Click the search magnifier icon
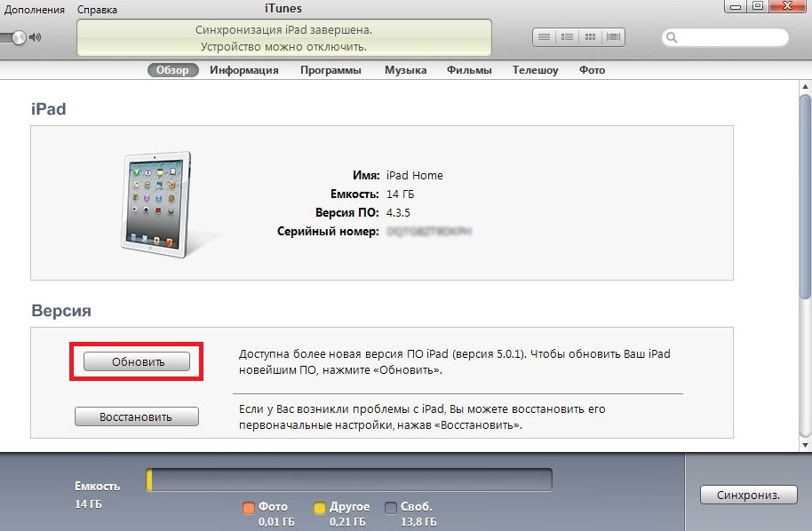812x531 pixels. click(x=672, y=37)
